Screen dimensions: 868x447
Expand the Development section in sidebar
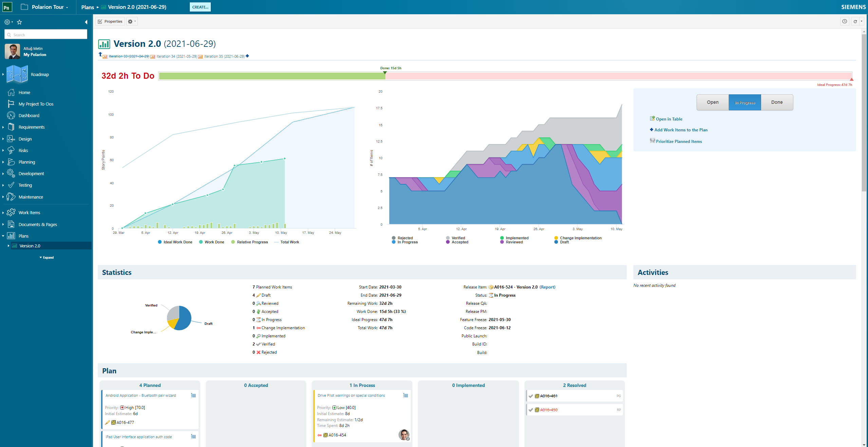[x=4, y=173]
